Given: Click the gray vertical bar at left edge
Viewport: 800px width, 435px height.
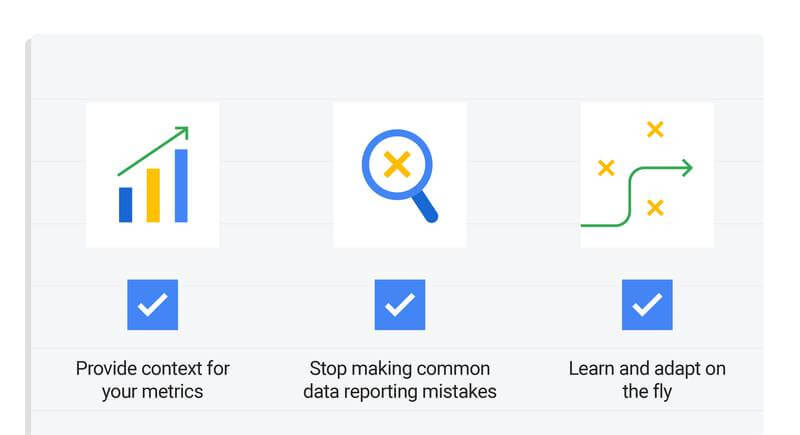Looking at the screenshot, I should pos(28,236).
